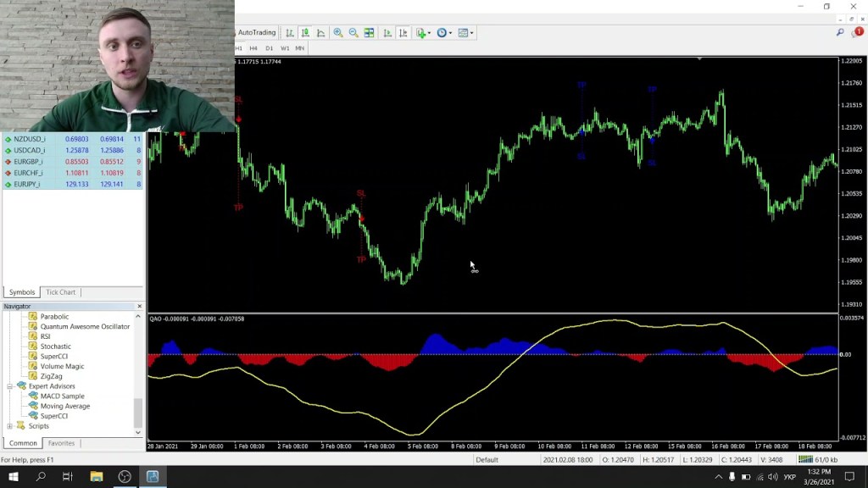Tile the chart windows
Image resolution: width=868 pixels, height=488 pixels.
pos(368,32)
